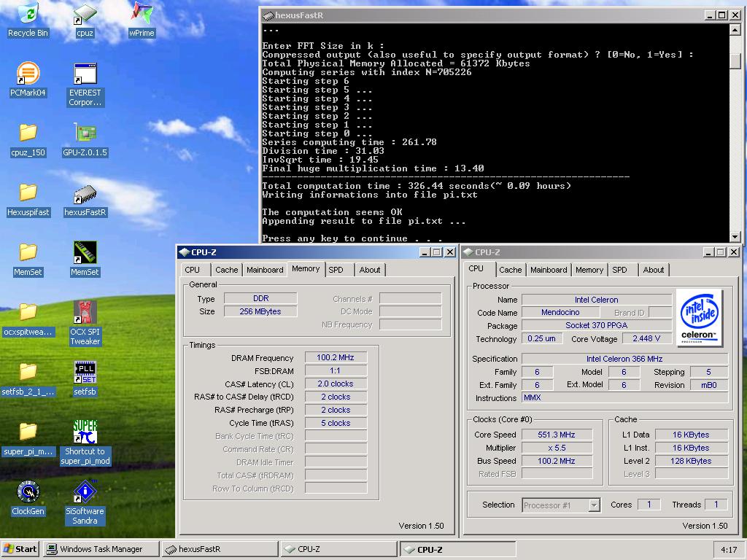
Task: Open About tab in left CPU-Z window
Action: click(370, 270)
